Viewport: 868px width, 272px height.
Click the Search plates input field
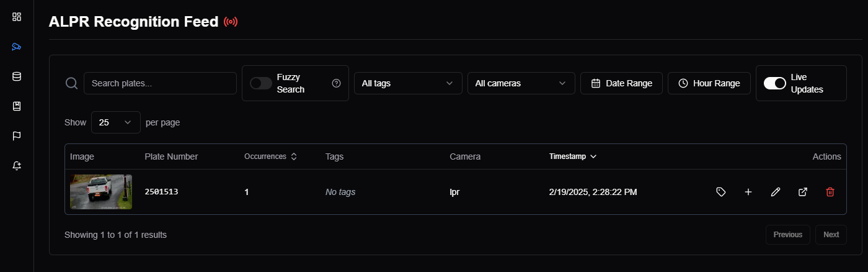[x=160, y=83]
